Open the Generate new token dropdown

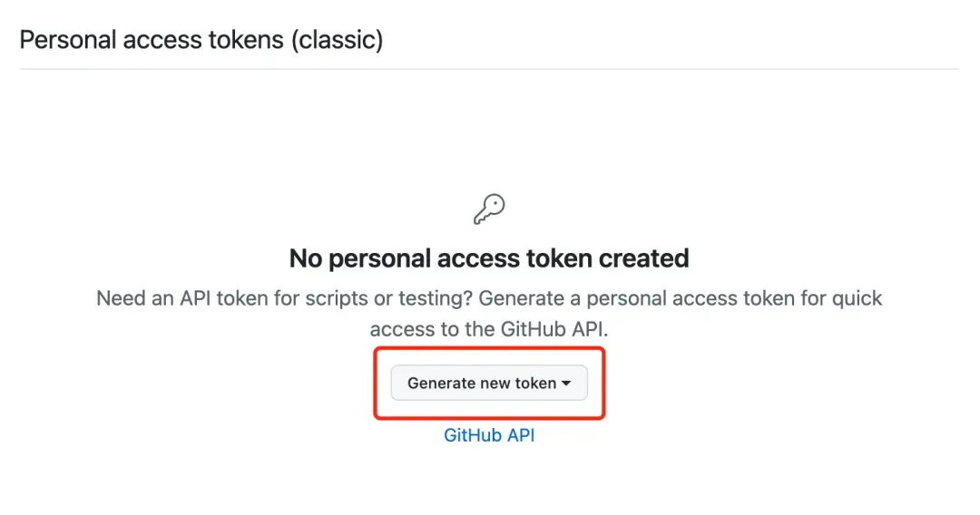coord(489,383)
